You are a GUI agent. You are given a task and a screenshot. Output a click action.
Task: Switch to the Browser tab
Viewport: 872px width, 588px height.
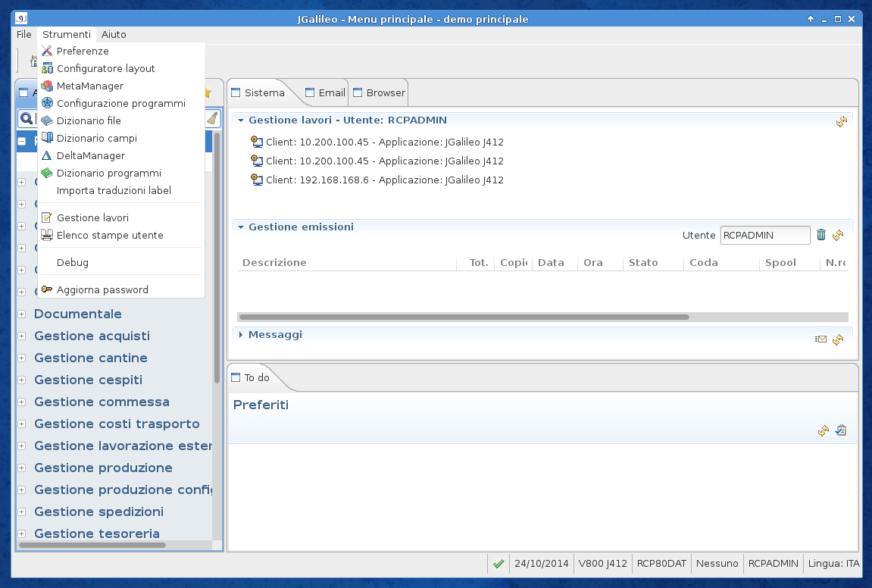coord(379,93)
